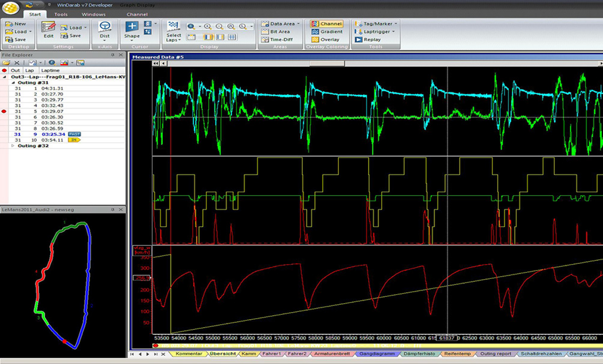Expand the Outing #32 tree node

point(13,146)
